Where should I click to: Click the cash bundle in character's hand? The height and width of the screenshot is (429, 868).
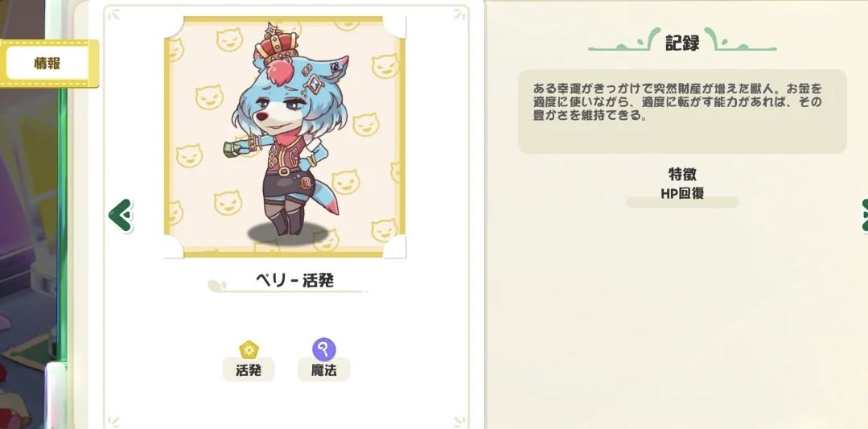pos(234,149)
